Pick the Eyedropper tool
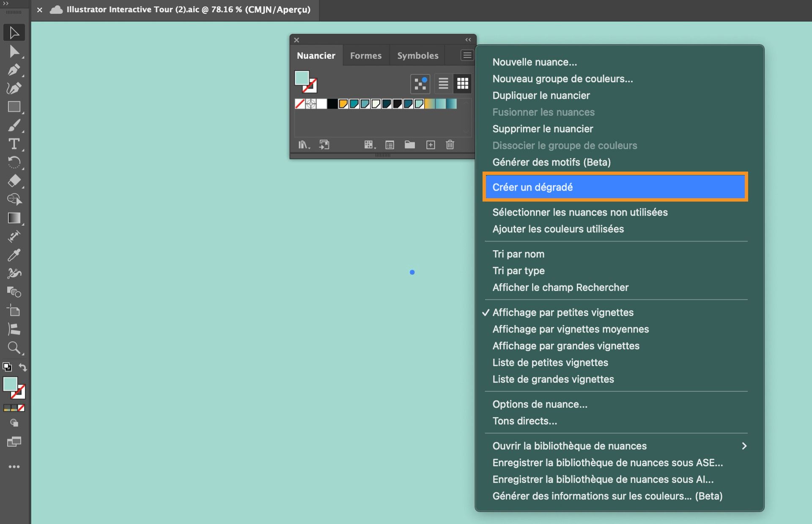Screen dimensions: 812x524 pos(14,255)
